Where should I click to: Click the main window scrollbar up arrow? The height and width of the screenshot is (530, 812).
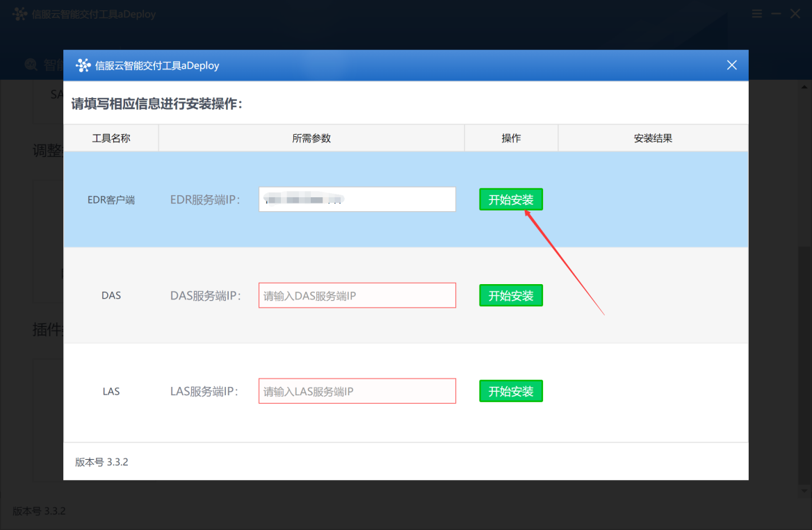tap(804, 87)
